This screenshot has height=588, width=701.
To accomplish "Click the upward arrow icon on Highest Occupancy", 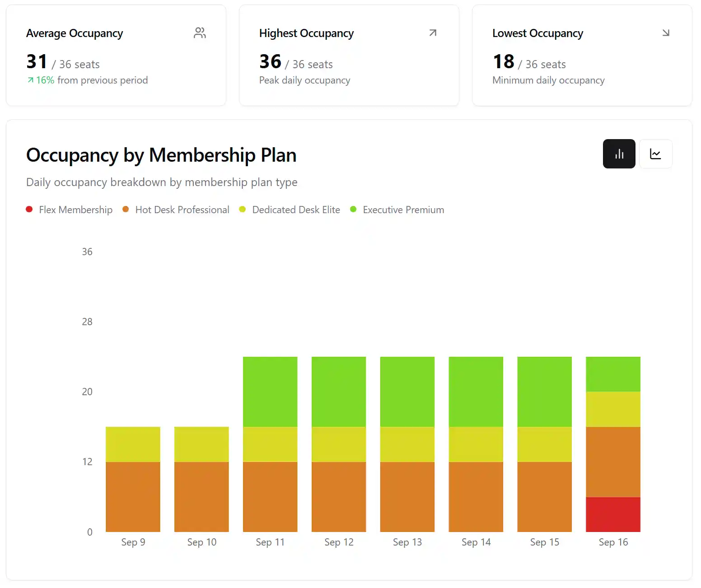I will click(x=433, y=33).
